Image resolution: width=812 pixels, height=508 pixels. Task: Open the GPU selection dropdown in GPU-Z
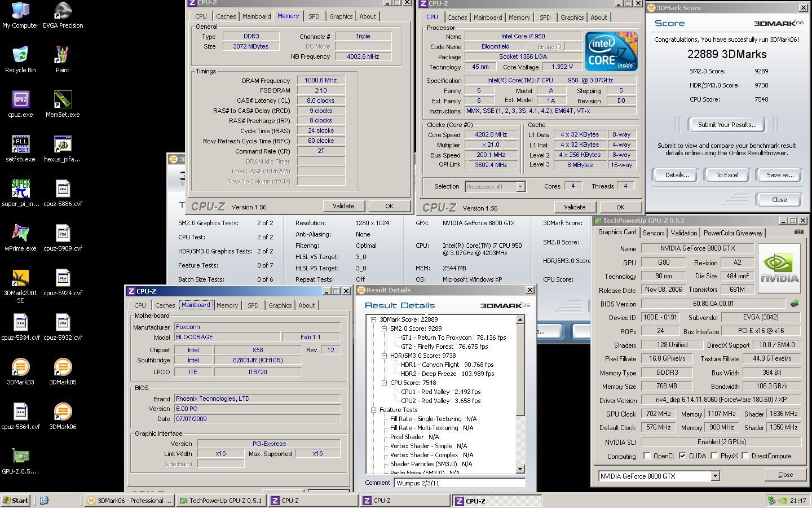coord(715,476)
